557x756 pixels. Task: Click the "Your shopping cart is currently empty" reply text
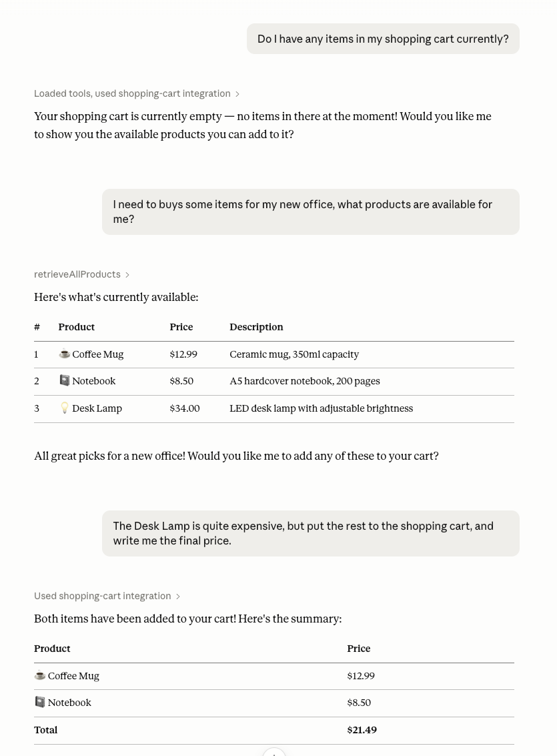tap(263, 125)
